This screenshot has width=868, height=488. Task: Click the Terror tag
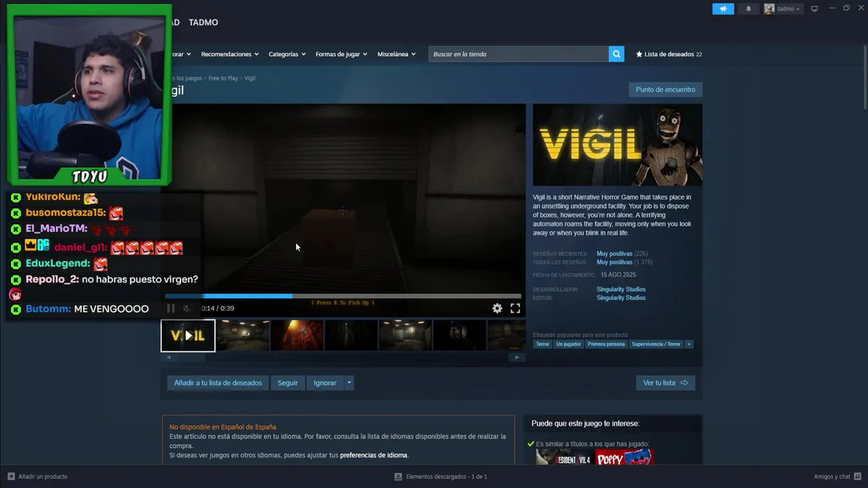(542, 344)
